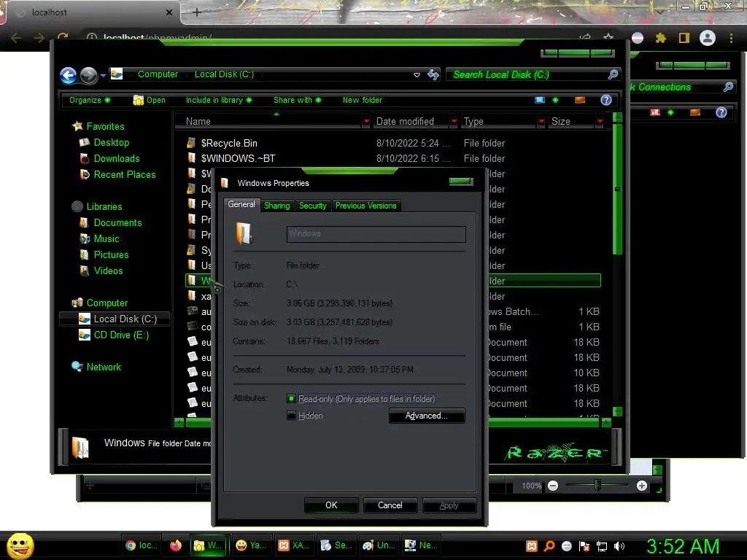Screen dimensions: 747x560
Task: Toggle Chrome side panel icon
Action: pyautogui.click(x=684, y=38)
